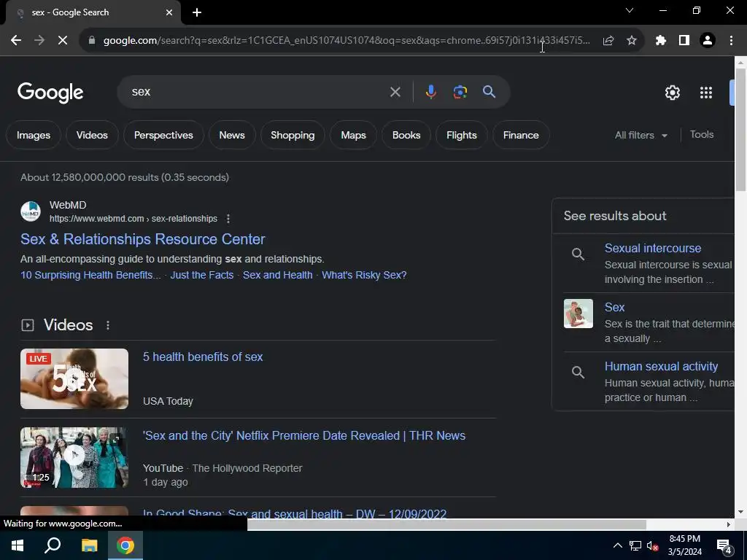Clear the search box with the X

click(x=395, y=92)
